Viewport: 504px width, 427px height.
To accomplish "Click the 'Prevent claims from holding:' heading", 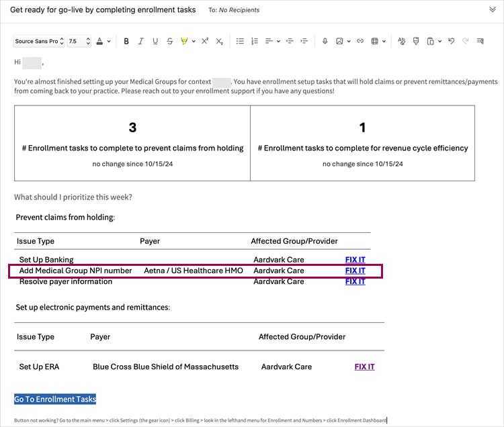I will [x=65, y=218].
